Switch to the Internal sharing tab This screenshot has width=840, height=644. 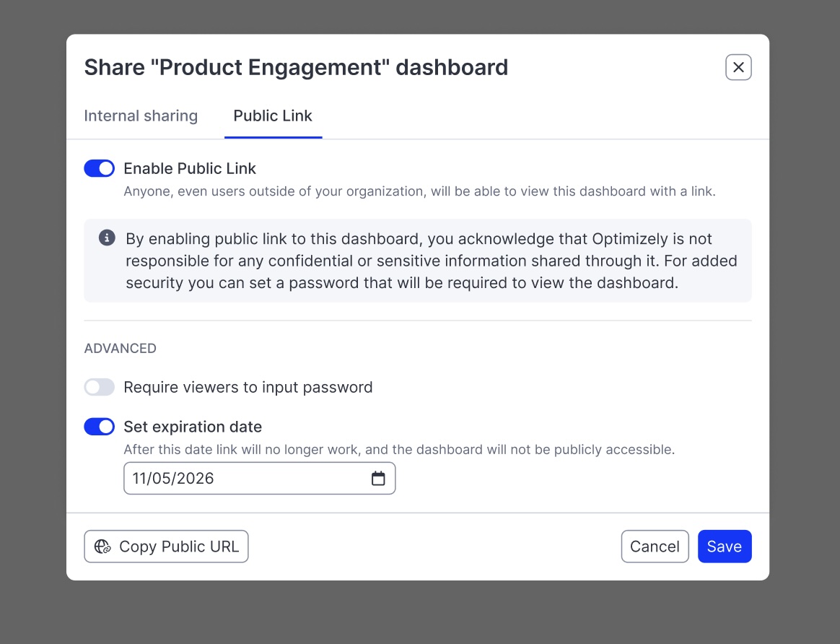pos(141,116)
